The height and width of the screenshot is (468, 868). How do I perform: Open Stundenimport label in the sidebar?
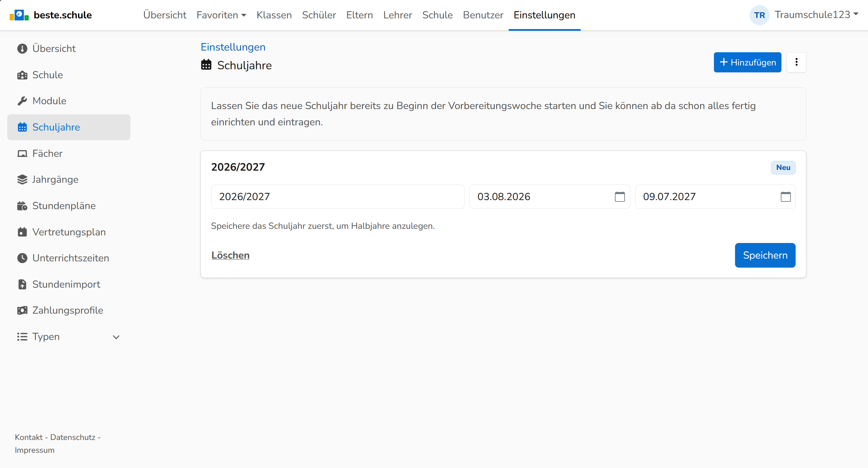(x=66, y=285)
